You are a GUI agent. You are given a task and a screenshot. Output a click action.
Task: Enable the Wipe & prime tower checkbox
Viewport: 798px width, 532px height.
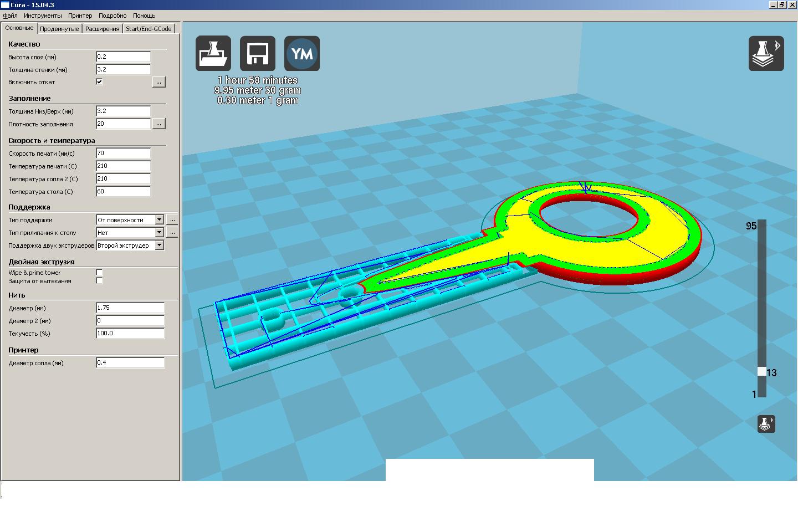pyautogui.click(x=99, y=273)
